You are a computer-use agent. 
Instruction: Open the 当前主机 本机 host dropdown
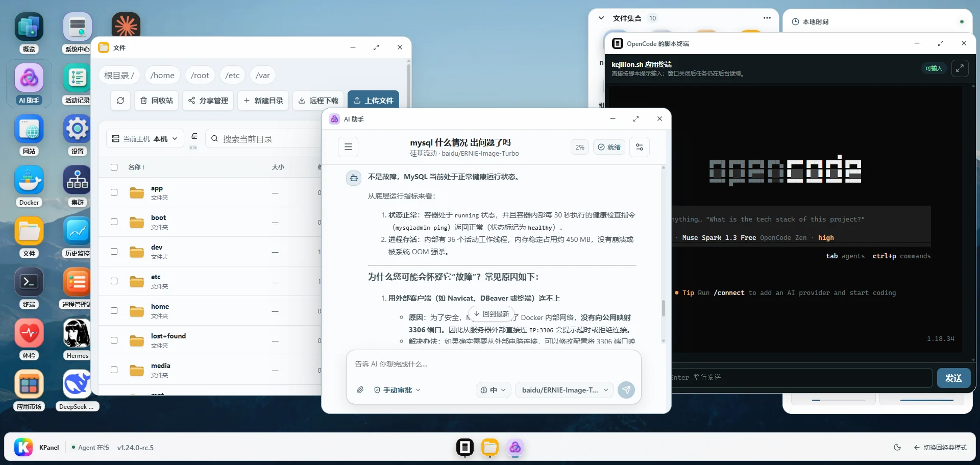tap(145, 139)
